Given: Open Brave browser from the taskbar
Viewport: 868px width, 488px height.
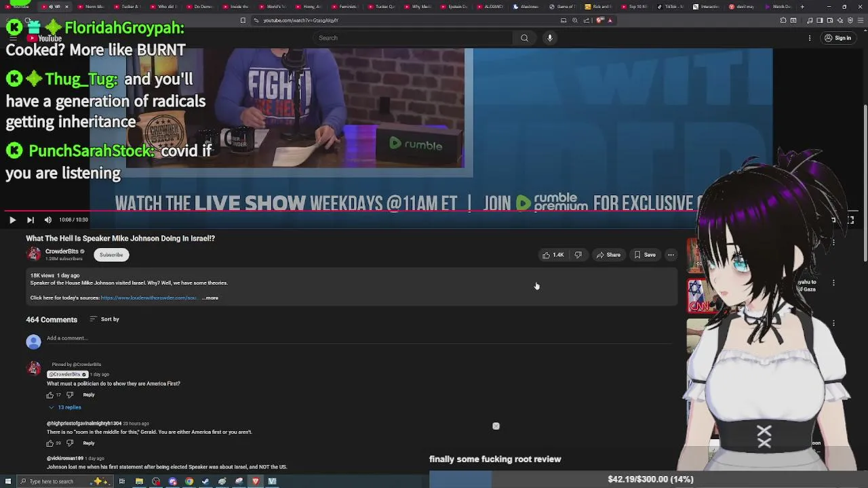Looking at the screenshot, I should [x=256, y=481].
